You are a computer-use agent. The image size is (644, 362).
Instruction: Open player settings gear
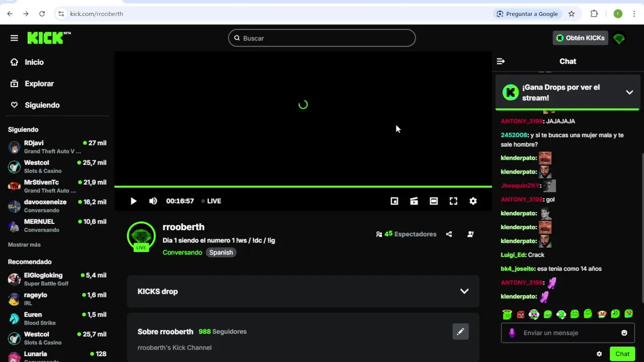coord(473,201)
